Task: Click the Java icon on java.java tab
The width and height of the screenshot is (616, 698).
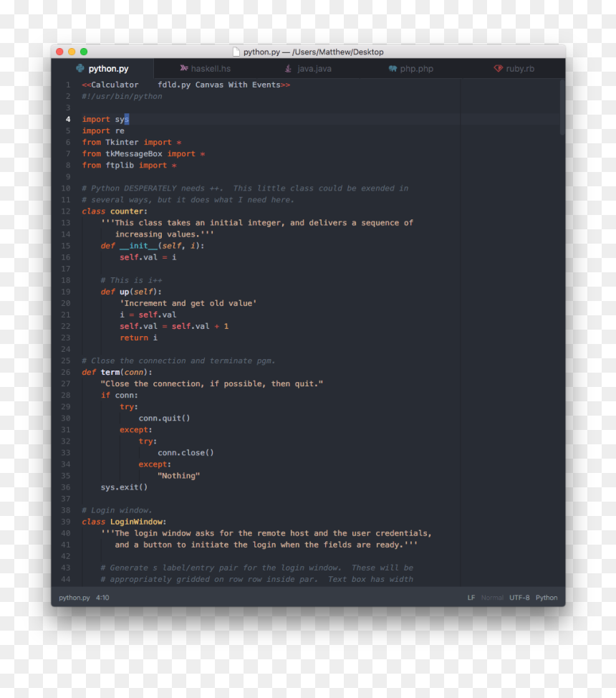Action: pos(289,68)
